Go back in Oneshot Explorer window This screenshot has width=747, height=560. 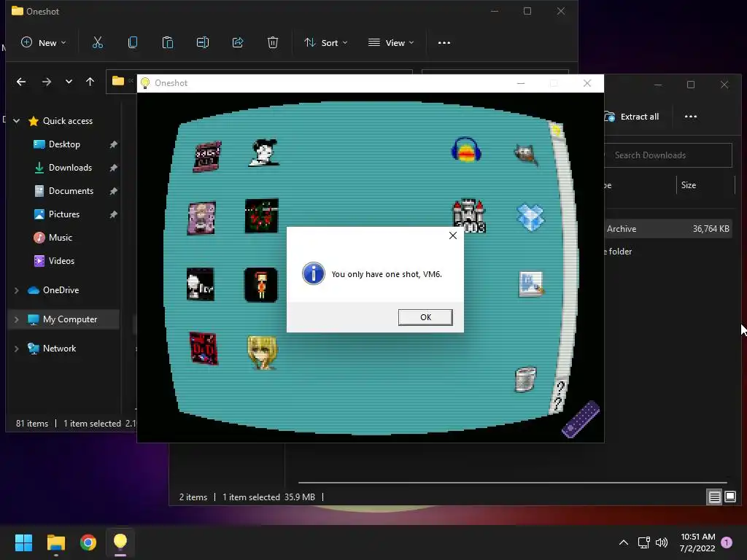[21, 82]
